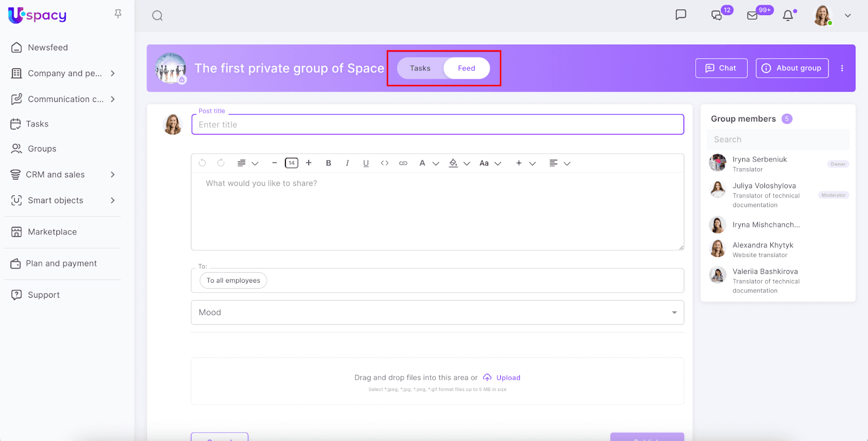Open the mail inbox icon with 99+ badge
Viewport: 868px width, 441px height.
pos(752,16)
